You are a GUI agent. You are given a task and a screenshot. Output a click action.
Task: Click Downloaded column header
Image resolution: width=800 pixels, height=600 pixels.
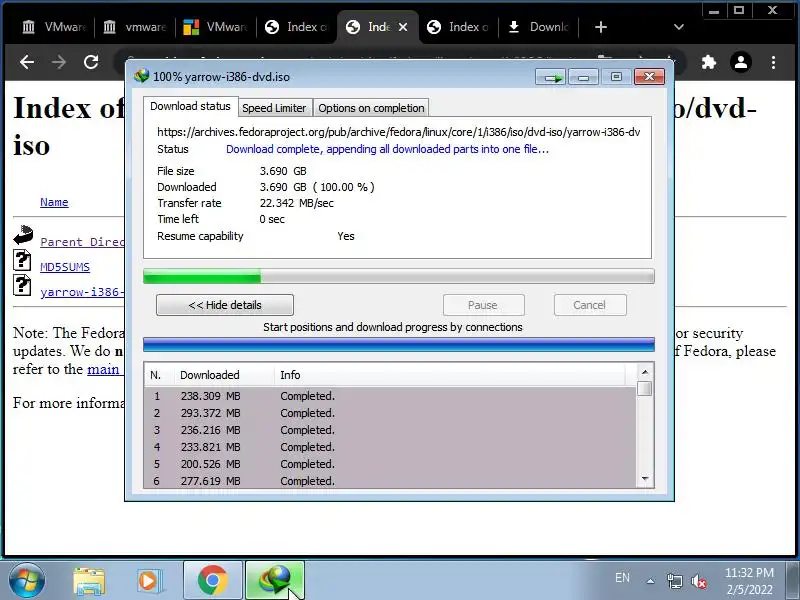pos(224,375)
